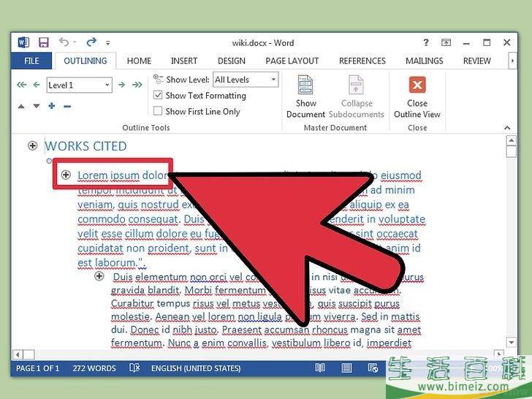532x399 pixels.
Task: Click plus symbol beside Duis elementum paragraph
Action: 99,276
